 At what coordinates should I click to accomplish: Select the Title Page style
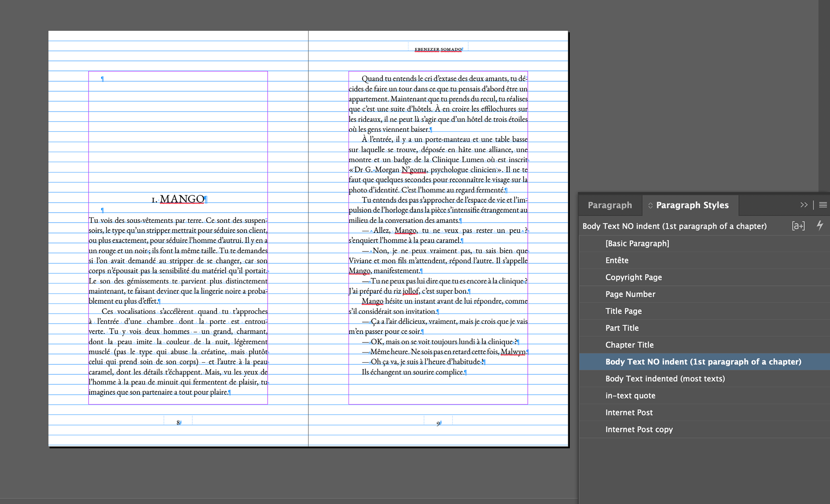623,311
